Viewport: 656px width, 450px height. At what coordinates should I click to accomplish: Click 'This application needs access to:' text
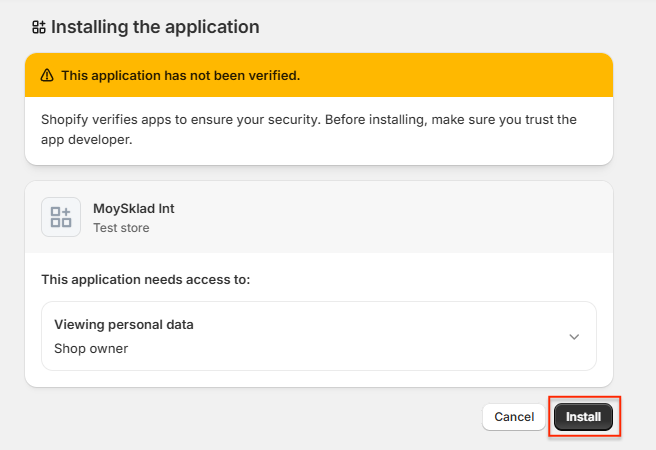(146, 279)
